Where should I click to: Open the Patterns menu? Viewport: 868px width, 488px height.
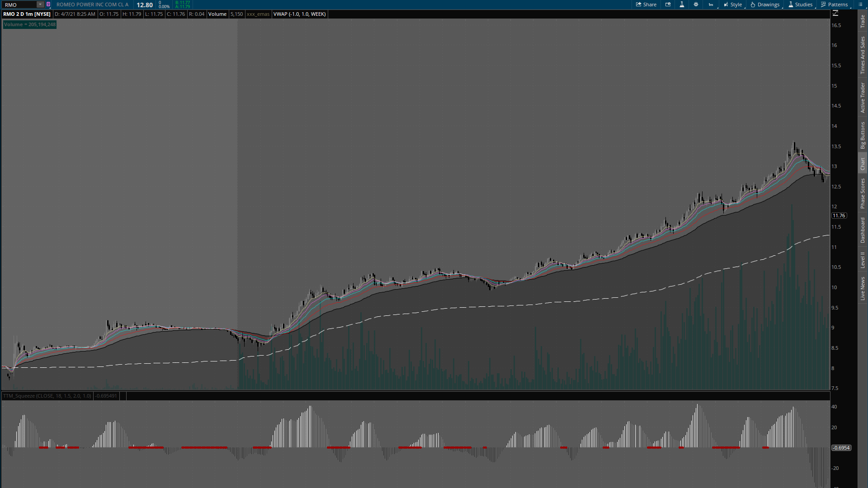click(x=835, y=5)
